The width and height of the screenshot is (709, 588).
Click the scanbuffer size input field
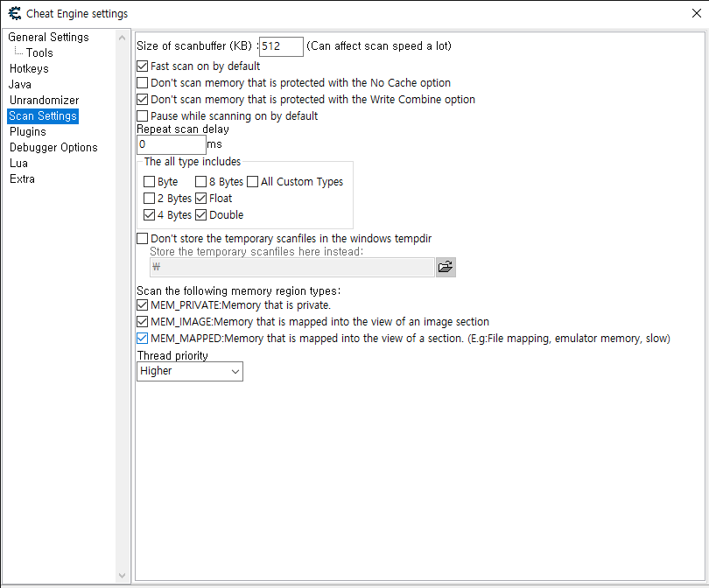pyautogui.click(x=281, y=46)
